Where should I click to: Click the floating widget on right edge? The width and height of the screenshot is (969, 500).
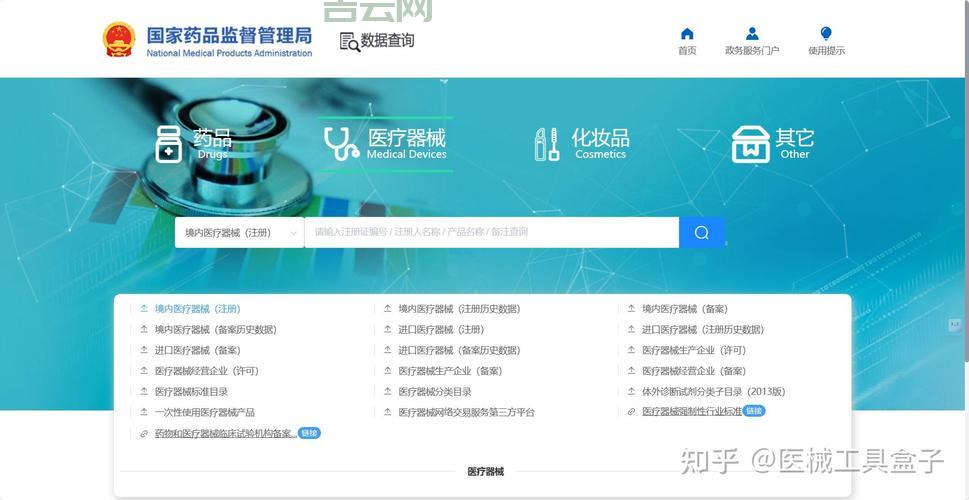tap(955, 326)
